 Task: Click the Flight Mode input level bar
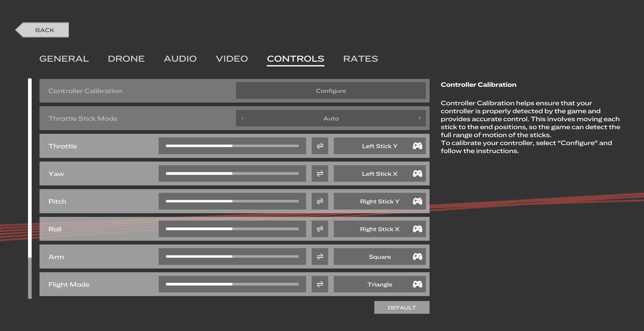pos(232,284)
